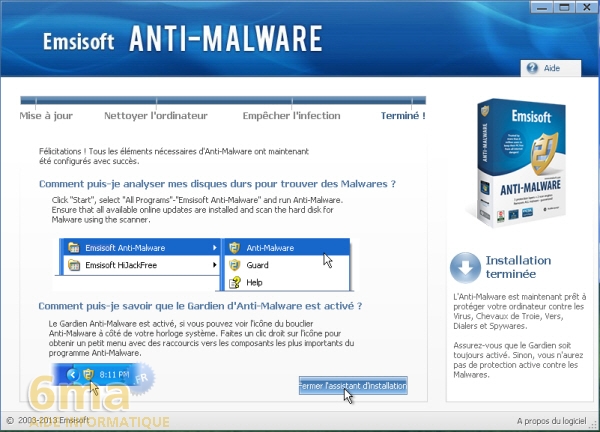Click the blue download arrow installation icon

465,267
